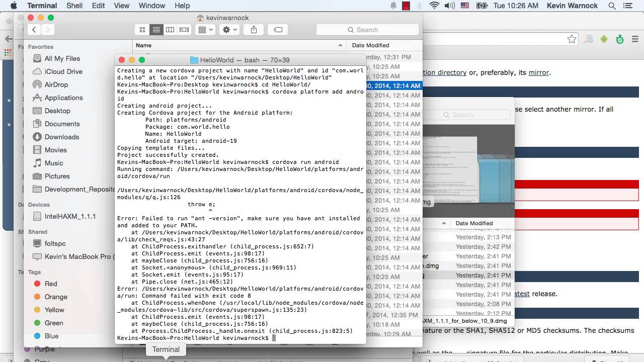Select the Green tag
644x362 pixels.
tap(53, 323)
